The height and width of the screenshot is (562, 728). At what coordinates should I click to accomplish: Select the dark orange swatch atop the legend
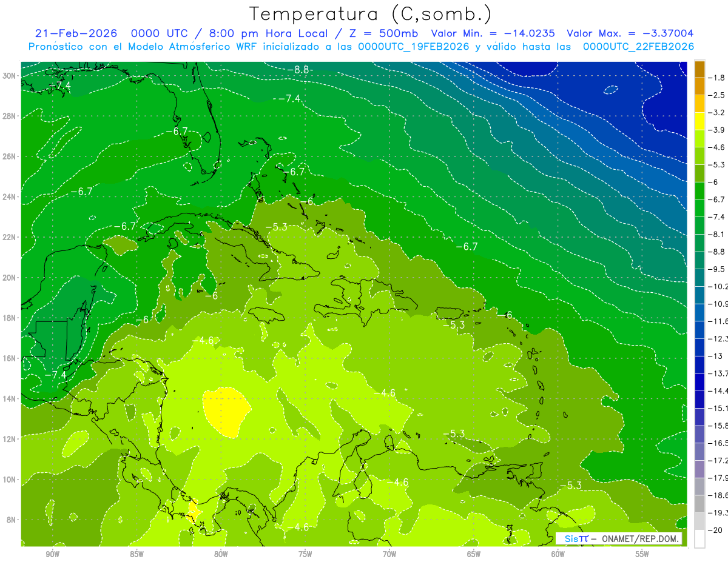pyautogui.click(x=699, y=69)
